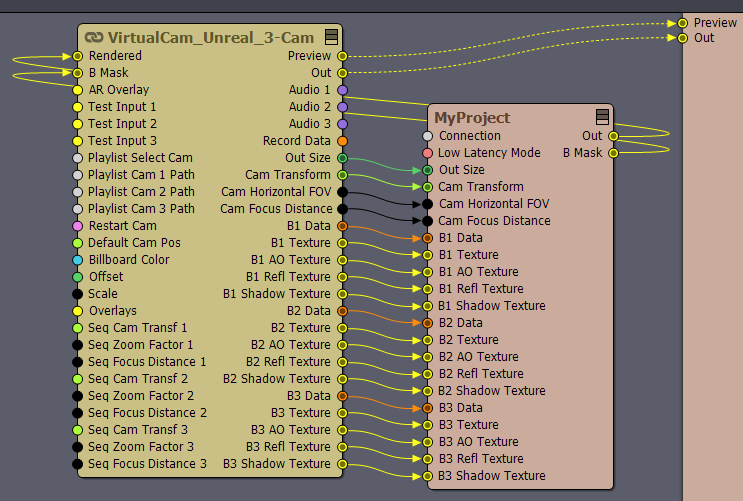Click the green Offset pin
This screenshot has width=743, height=501.
click(x=78, y=277)
